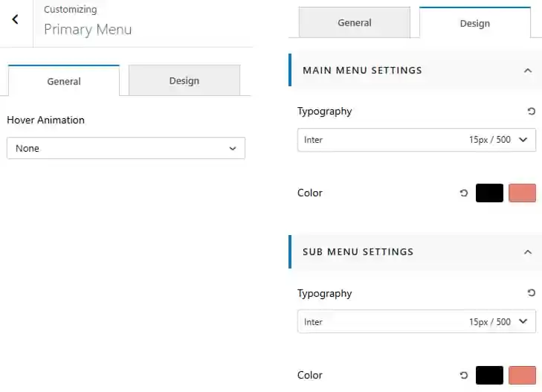Pick the black Sub Menu color swatch

tap(489, 375)
